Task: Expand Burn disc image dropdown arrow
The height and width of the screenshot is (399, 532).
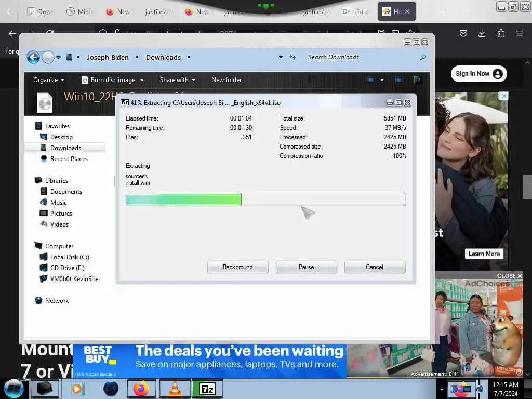Action: click(x=142, y=80)
